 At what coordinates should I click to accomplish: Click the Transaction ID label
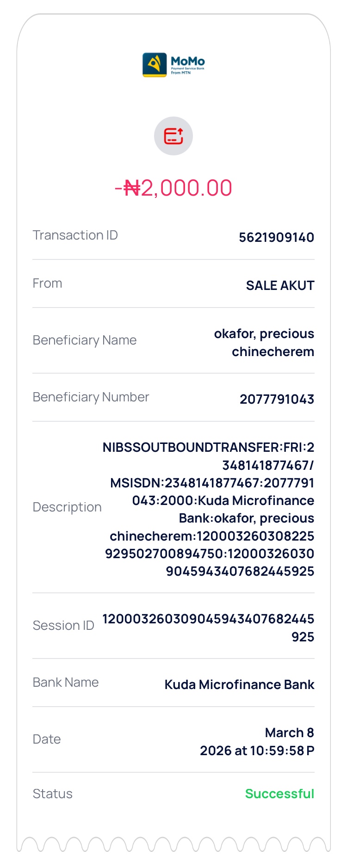pos(75,235)
